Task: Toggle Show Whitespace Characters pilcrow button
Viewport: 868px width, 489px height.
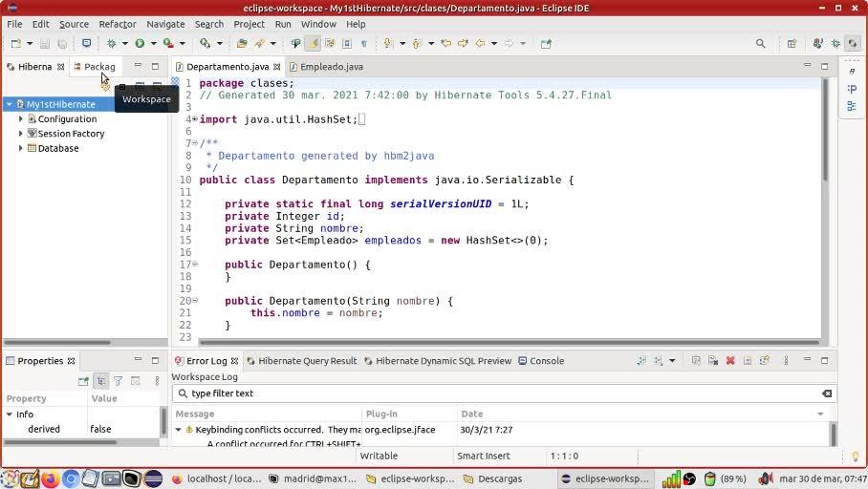Action: click(363, 43)
